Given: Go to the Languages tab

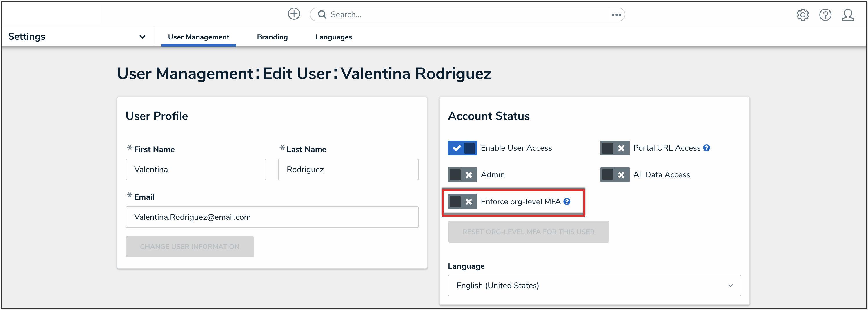Looking at the screenshot, I should [x=333, y=37].
